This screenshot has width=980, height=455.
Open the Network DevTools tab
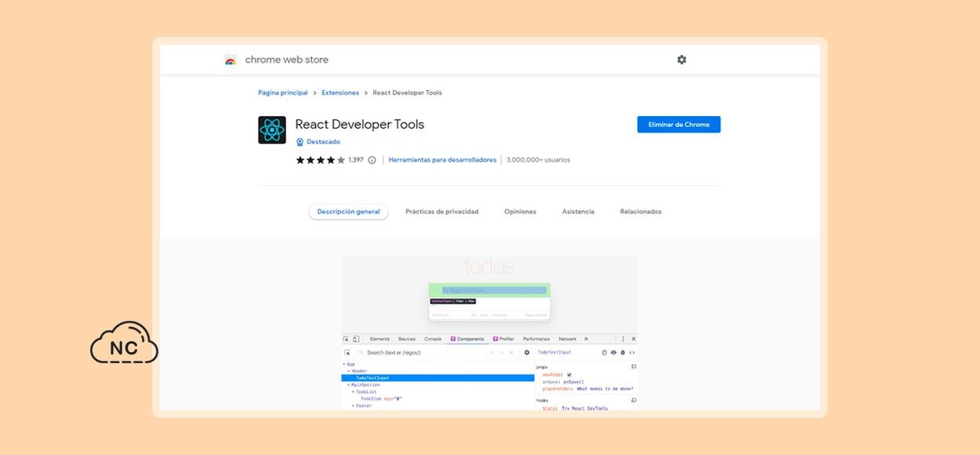coord(568,339)
